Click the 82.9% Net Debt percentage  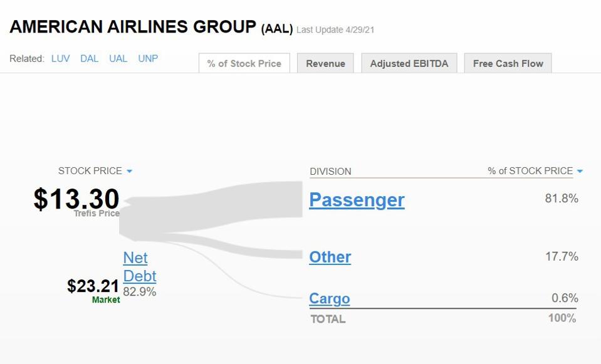tap(140, 292)
